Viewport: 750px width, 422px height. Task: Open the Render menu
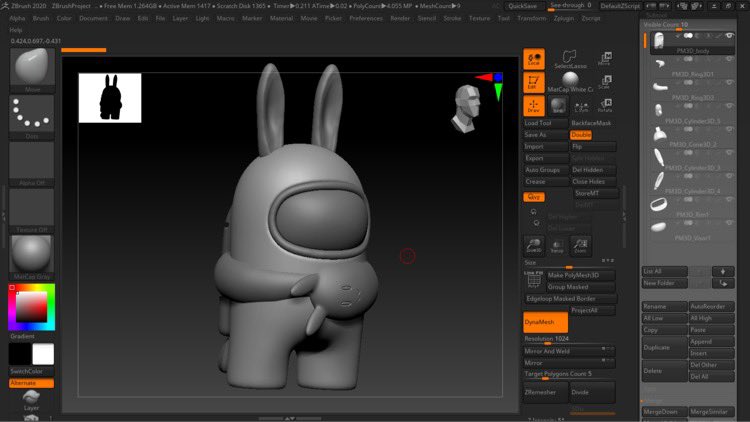[x=400, y=18]
